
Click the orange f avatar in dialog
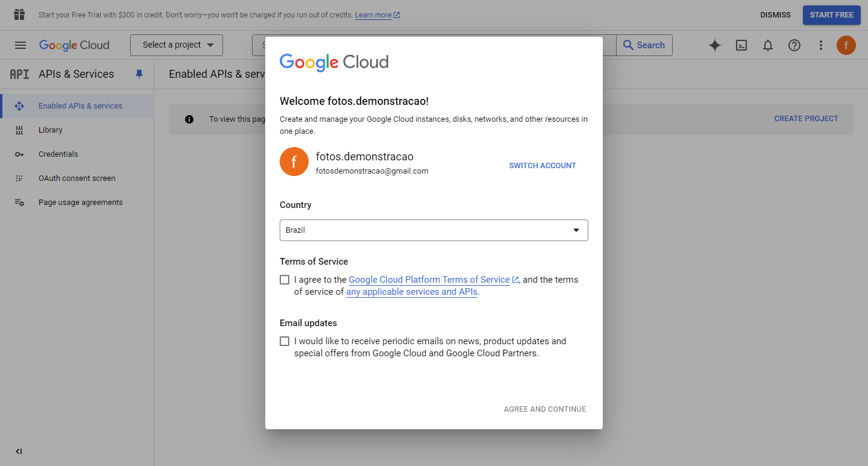click(294, 162)
